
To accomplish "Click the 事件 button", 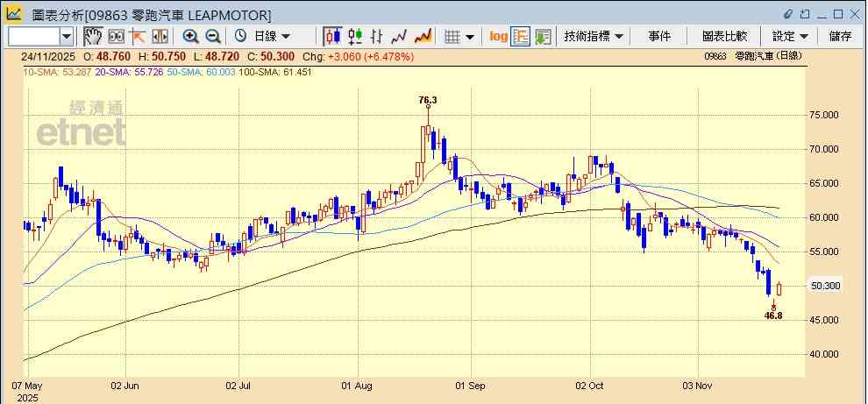I will (659, 36).
